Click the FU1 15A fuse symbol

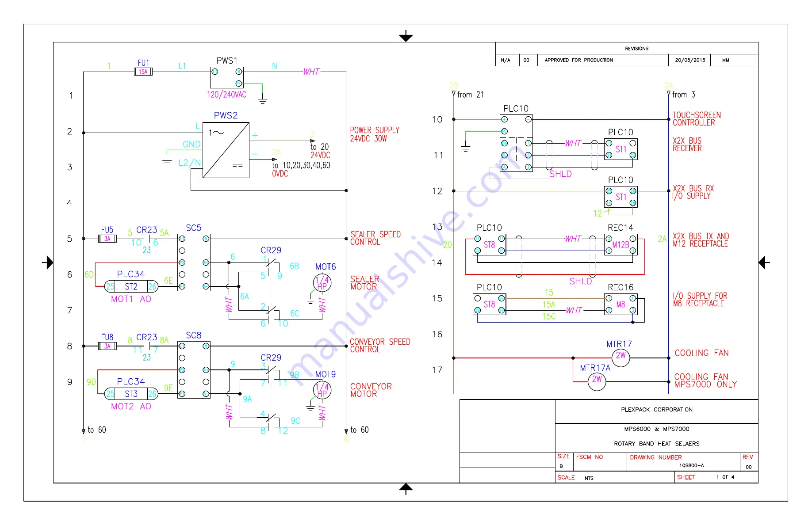coord(143,72)
